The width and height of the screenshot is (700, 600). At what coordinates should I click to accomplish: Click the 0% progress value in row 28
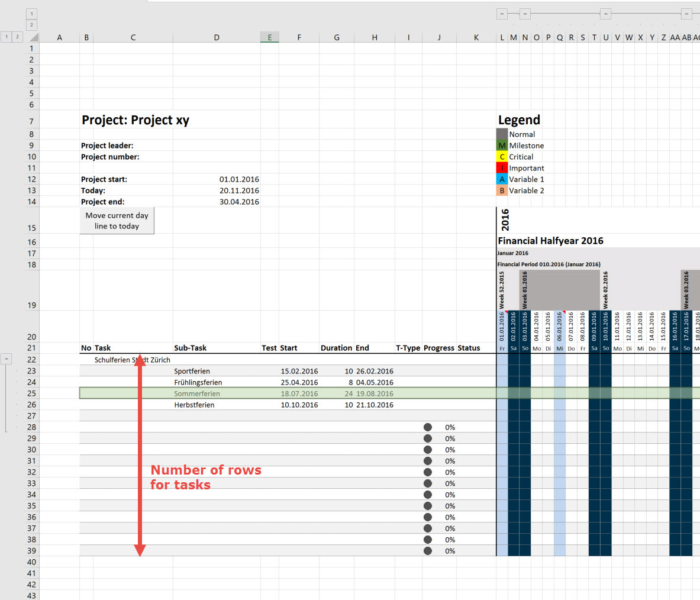click(x=450, y=427)
